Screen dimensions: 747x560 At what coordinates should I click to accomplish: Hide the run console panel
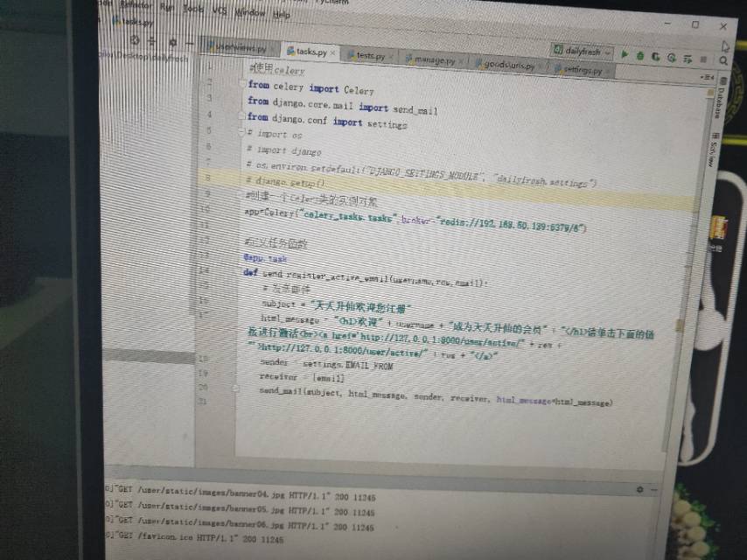click(x=654, y=490)
